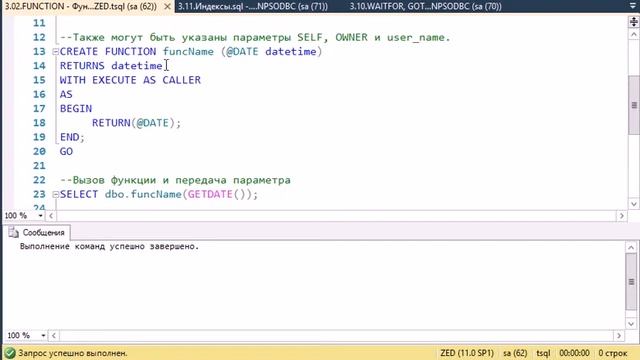Click server name ZED (11.0 SP1) in status bar

467,353
